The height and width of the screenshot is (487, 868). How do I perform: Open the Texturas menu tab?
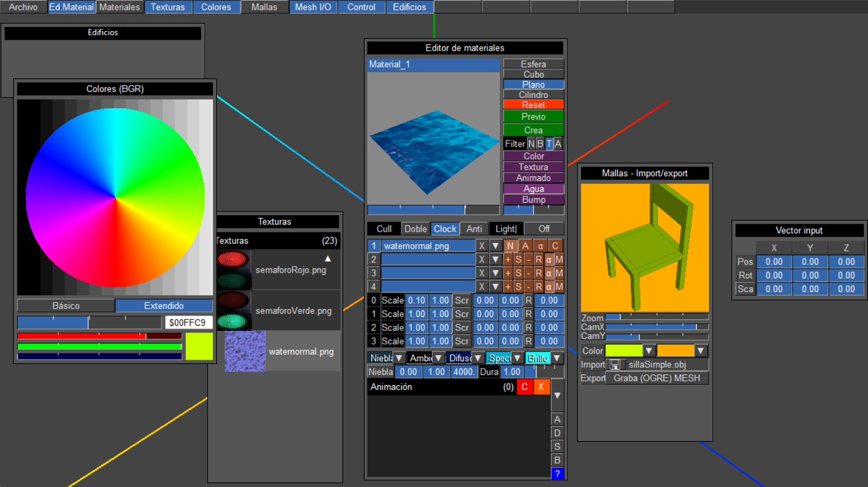click(168, 7)
